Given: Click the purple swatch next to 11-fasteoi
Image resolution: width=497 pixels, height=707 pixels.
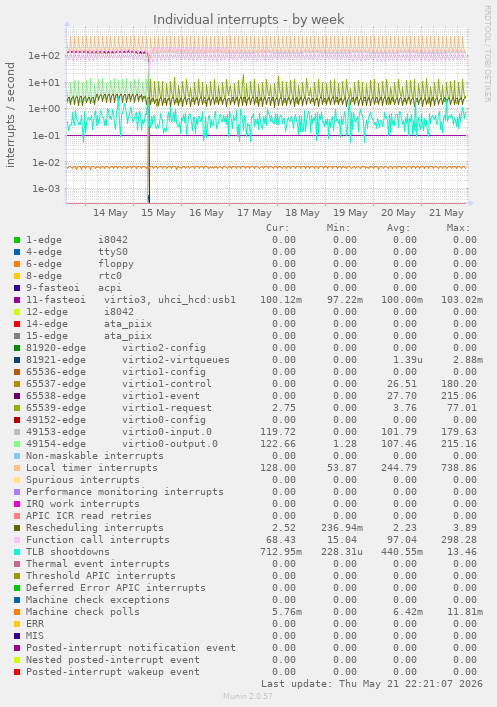Looking at the screenshot, I should tap(17, 300).
